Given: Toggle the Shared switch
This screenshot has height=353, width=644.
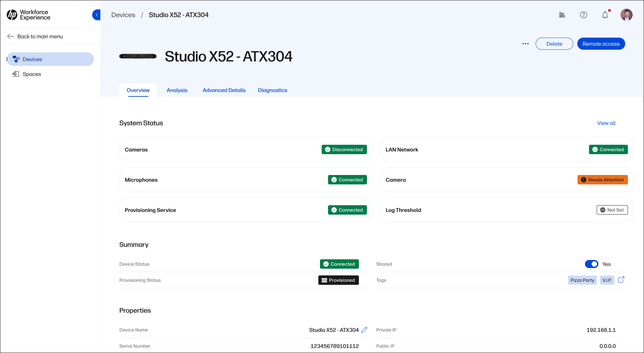Looking at the screenshot, I should click(x=592, y=264).
